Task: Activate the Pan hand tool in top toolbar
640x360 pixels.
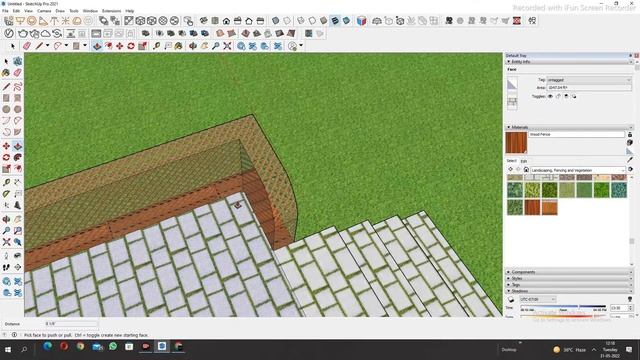Action: click(204, 46)
